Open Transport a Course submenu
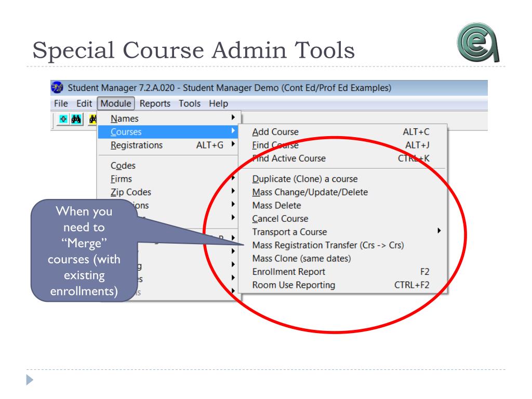The image size is (532, 399). pyautogui.click(x=343, y=232)
